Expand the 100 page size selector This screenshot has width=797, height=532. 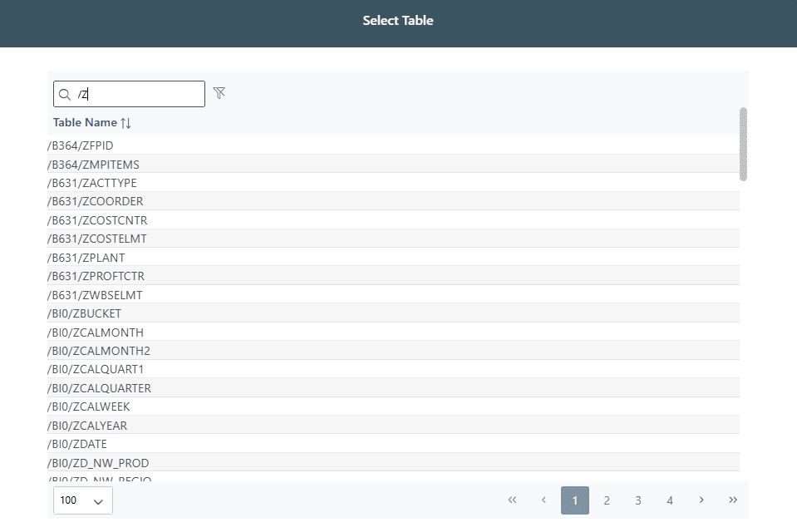click(82, 500)
